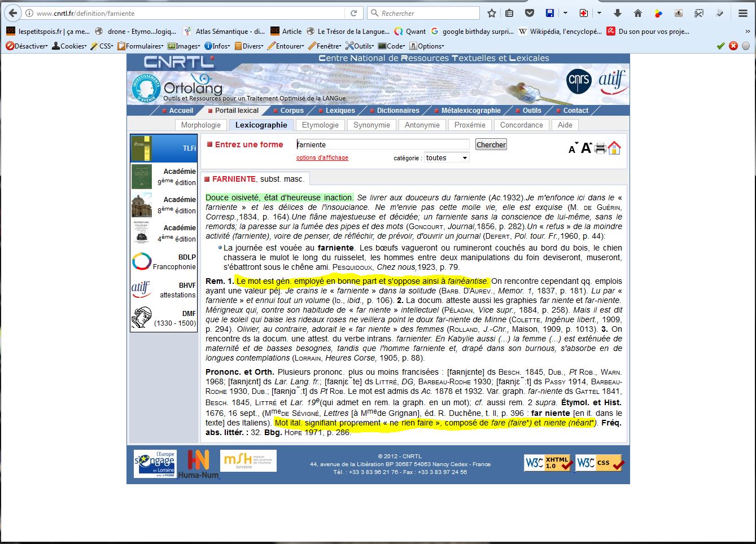Click the scissors screenshot capture icon
Screen dimensions: 756x544
click(699, 13)
